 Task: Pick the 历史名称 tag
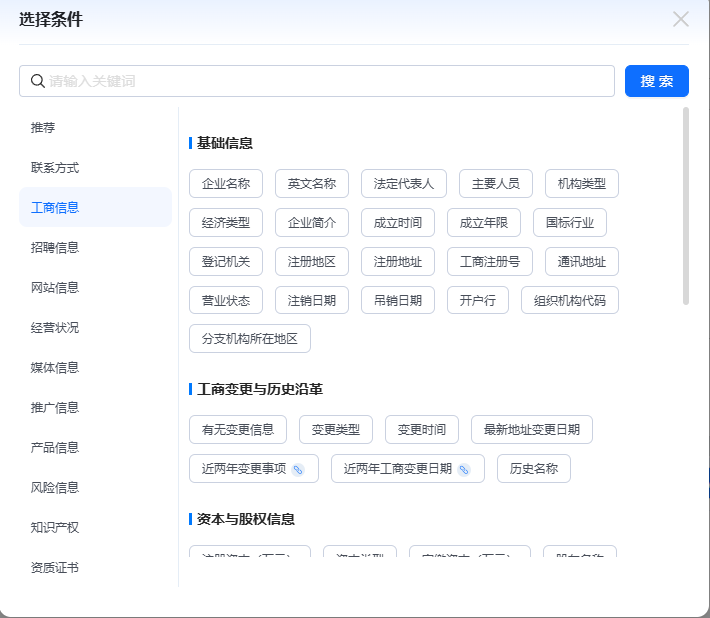[534, 469]
